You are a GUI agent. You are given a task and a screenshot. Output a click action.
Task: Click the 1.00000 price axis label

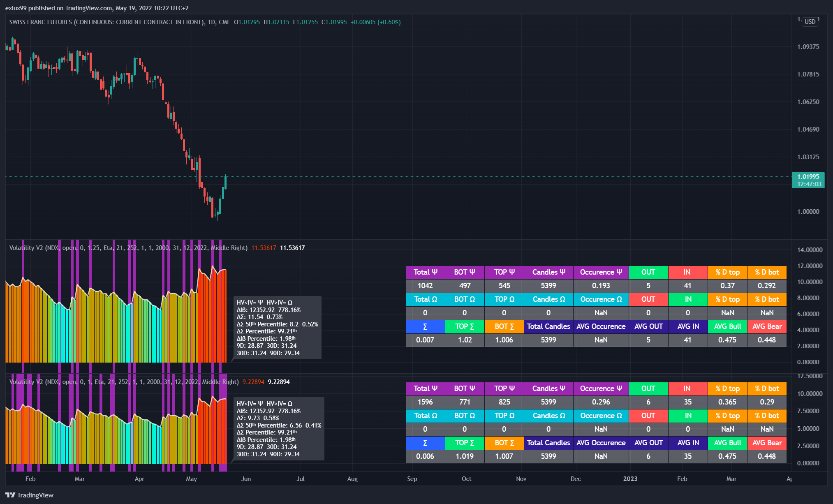pyautogui.click(x=808, y=212)
